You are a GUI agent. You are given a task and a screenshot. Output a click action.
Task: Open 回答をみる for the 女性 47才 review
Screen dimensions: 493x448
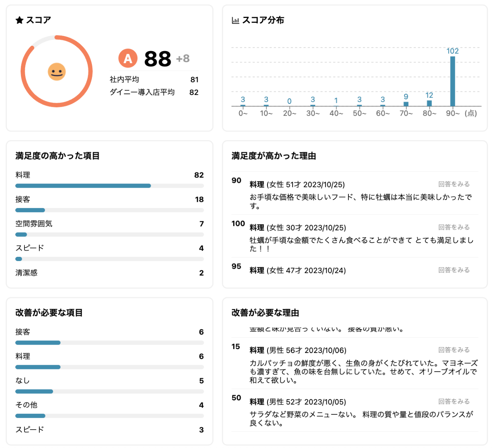[x=454, y=270]
